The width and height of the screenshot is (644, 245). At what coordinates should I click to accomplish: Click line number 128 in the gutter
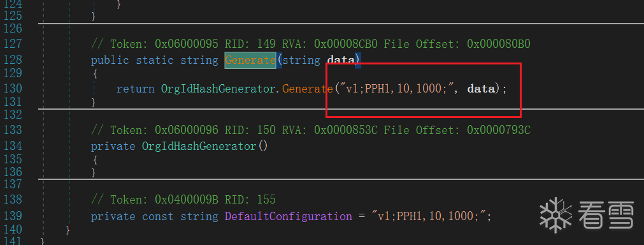(x=13, y=60)
